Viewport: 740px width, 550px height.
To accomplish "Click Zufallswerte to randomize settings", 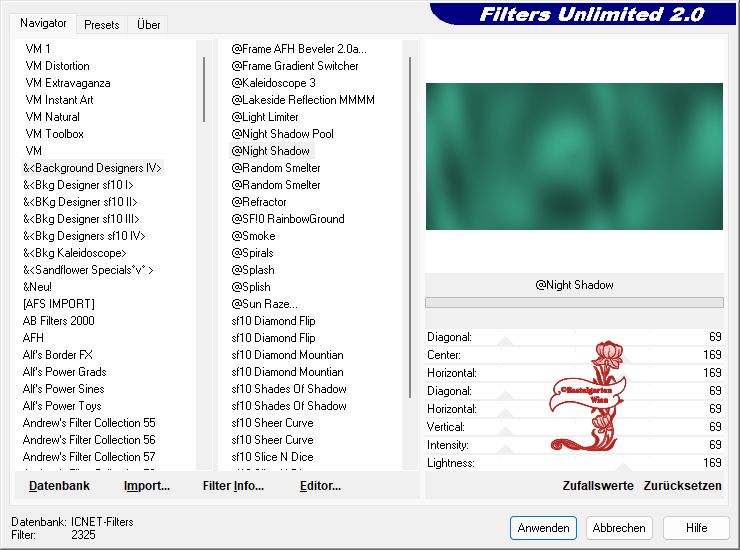I will click(x=597, y=486).
